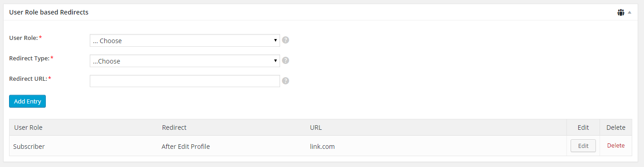Click the User Role column header

28,128
